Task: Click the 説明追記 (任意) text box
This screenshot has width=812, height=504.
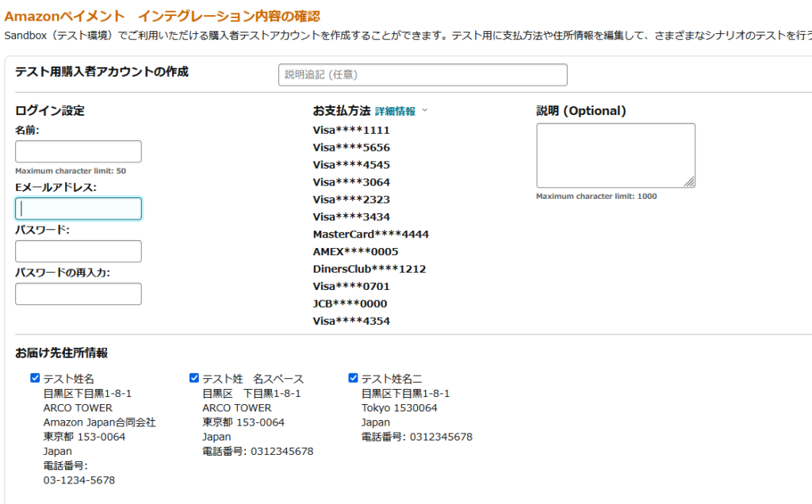Action: click(x=423, y=74)
